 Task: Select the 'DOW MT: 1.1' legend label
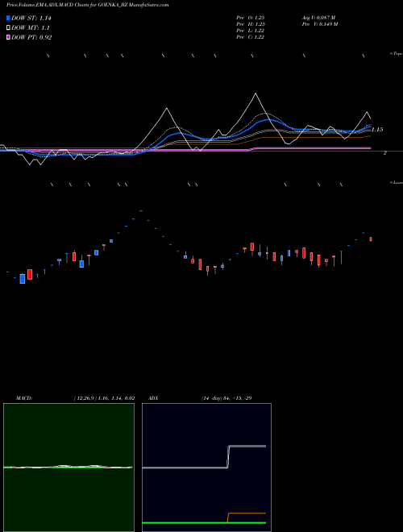click(x=31, y=28)
